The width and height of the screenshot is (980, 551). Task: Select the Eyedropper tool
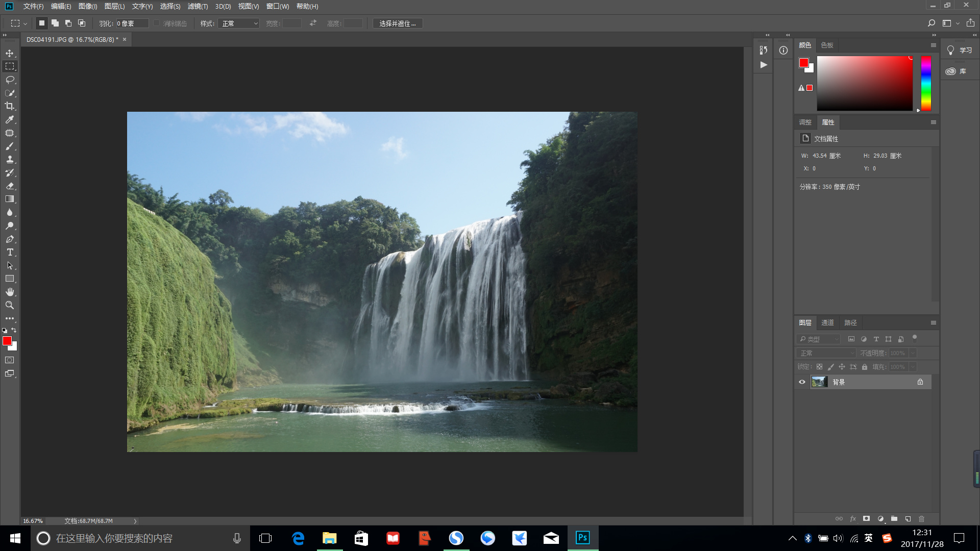[10, 120]
